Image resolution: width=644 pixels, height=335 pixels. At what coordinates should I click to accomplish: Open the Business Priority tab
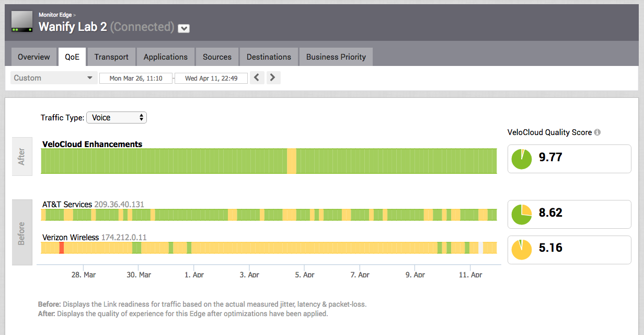[x=336, y=57]
